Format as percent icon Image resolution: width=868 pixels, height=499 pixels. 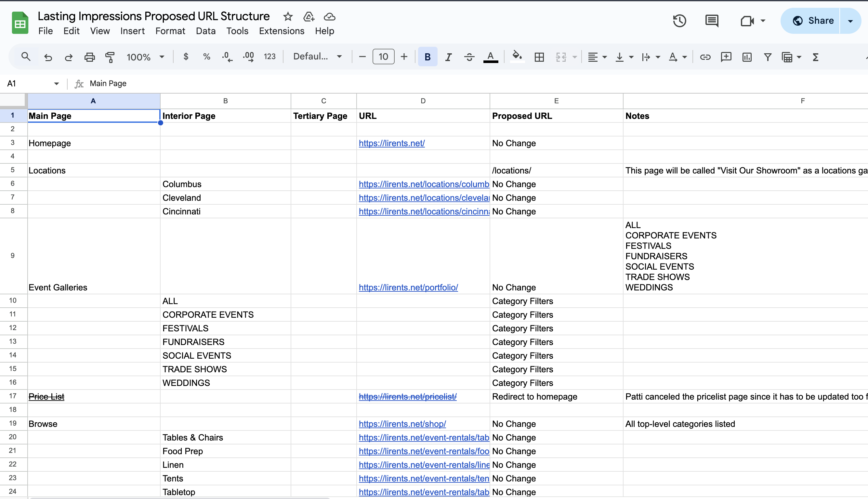point(206,57)
